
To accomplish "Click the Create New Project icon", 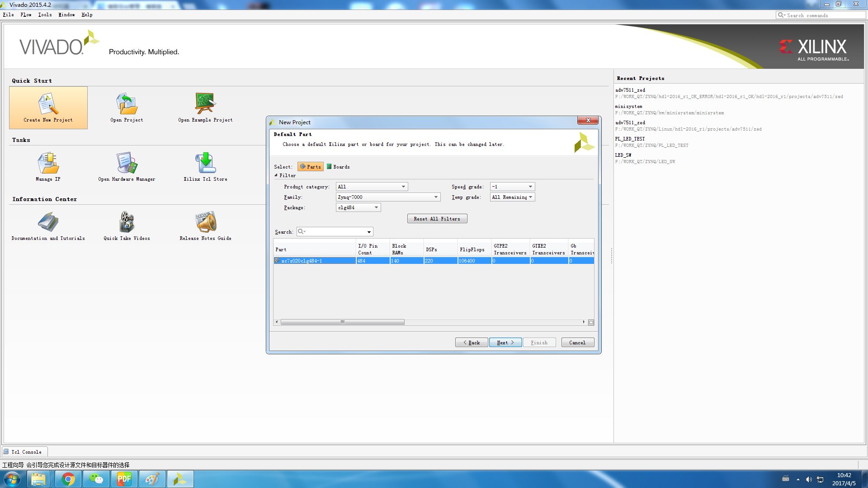I will point(48,104).
